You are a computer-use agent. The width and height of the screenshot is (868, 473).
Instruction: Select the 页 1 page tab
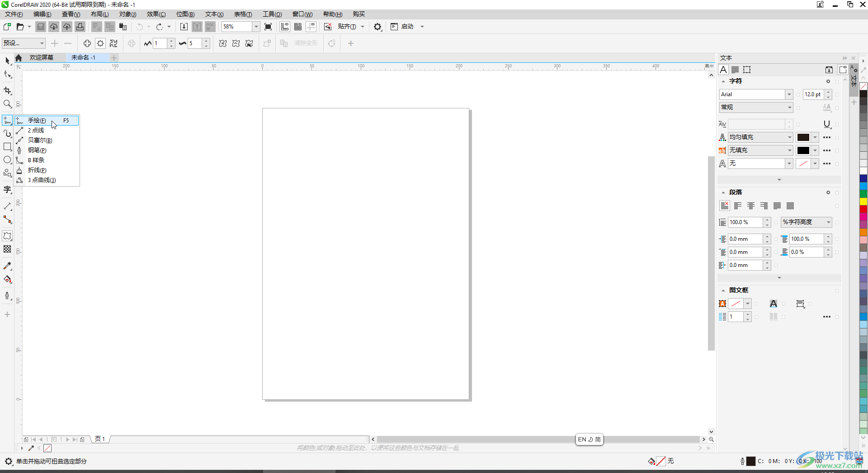pos(100,439)
